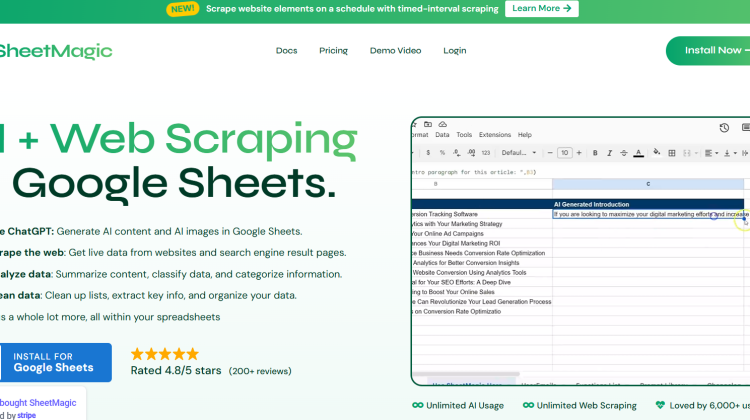Click Install for Google Sheets button

click(55, 363)
